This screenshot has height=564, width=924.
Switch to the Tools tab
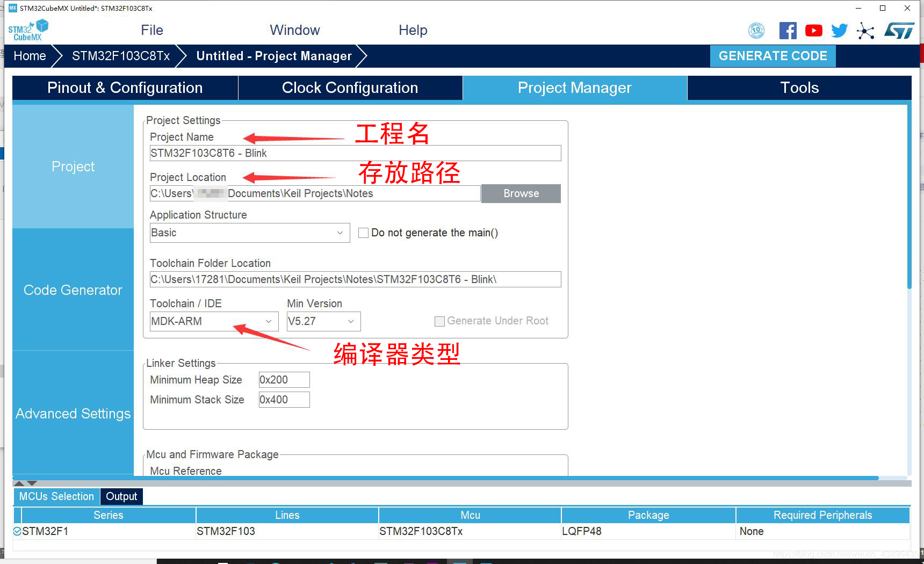coord(799,88)
